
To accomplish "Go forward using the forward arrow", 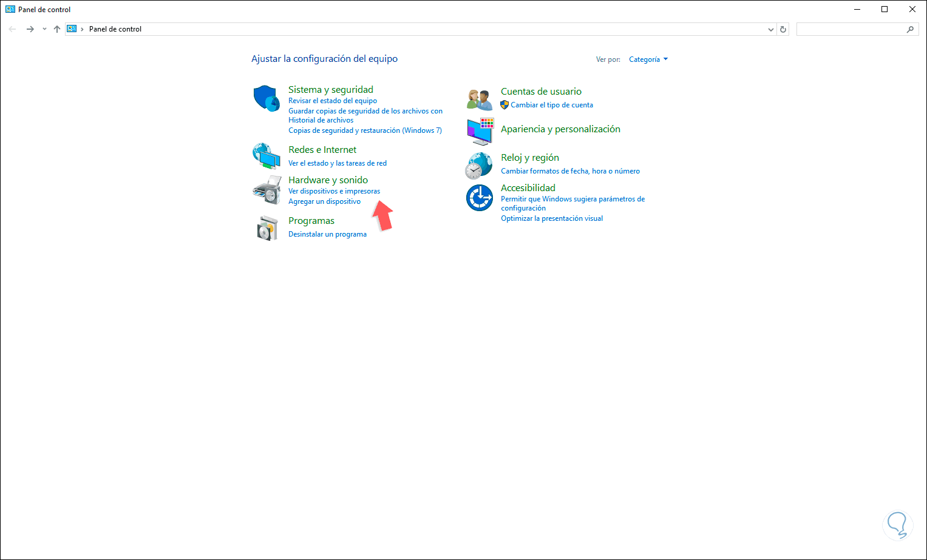I will 30,29.
